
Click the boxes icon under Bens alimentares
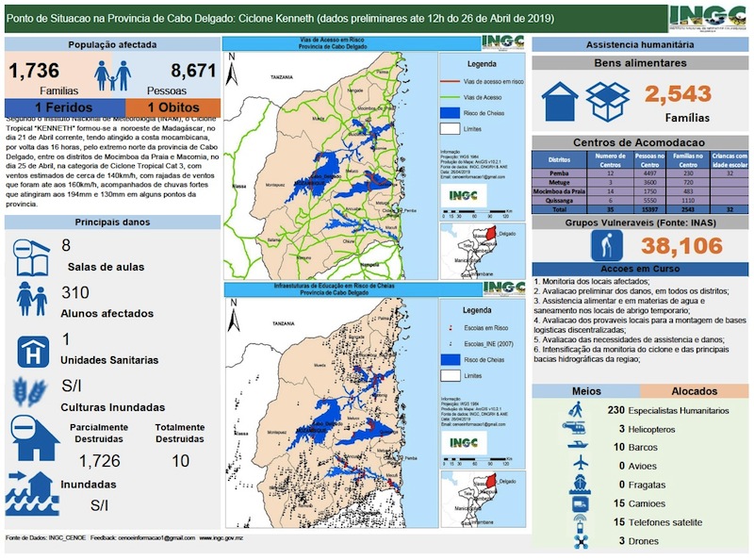pyautogui.click(x=608, y=95)
